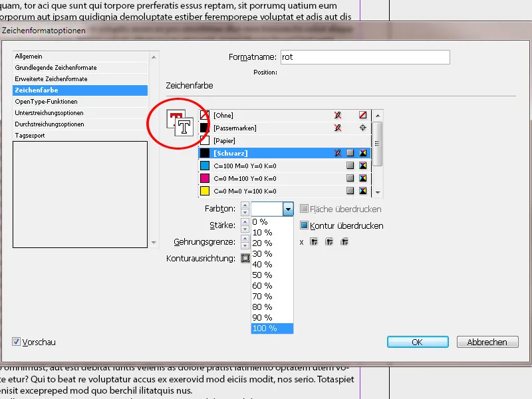Viewport: 532px width, 399px height.
Task: Select the Stroke (outlined T) color icon
Action: [x=184, y=127]
